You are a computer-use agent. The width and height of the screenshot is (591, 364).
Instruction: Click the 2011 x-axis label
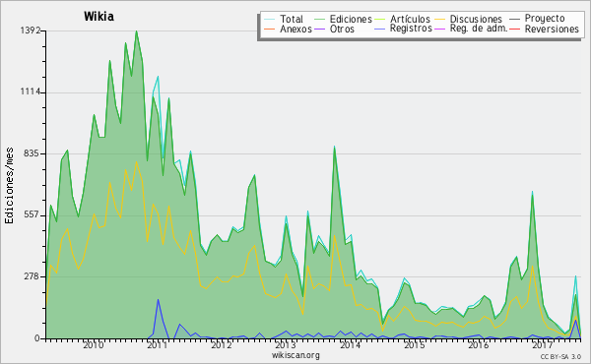(x=158, y=345)
